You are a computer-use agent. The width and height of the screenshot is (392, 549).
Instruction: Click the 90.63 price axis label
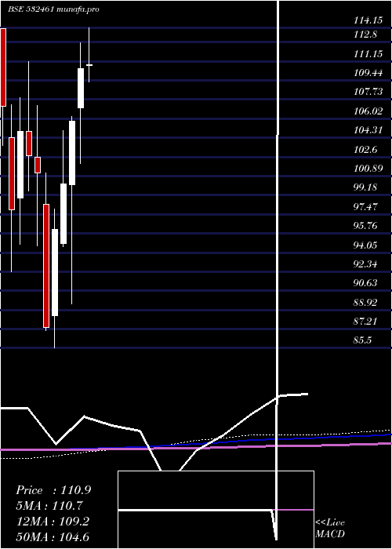click(365, 283)
